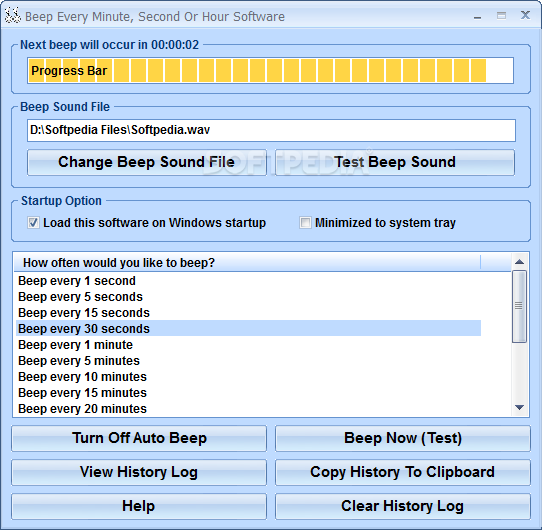Viewport: 542px width, 530px height.
Task: Minimize the Beep software window
Action: click(478, 16)
